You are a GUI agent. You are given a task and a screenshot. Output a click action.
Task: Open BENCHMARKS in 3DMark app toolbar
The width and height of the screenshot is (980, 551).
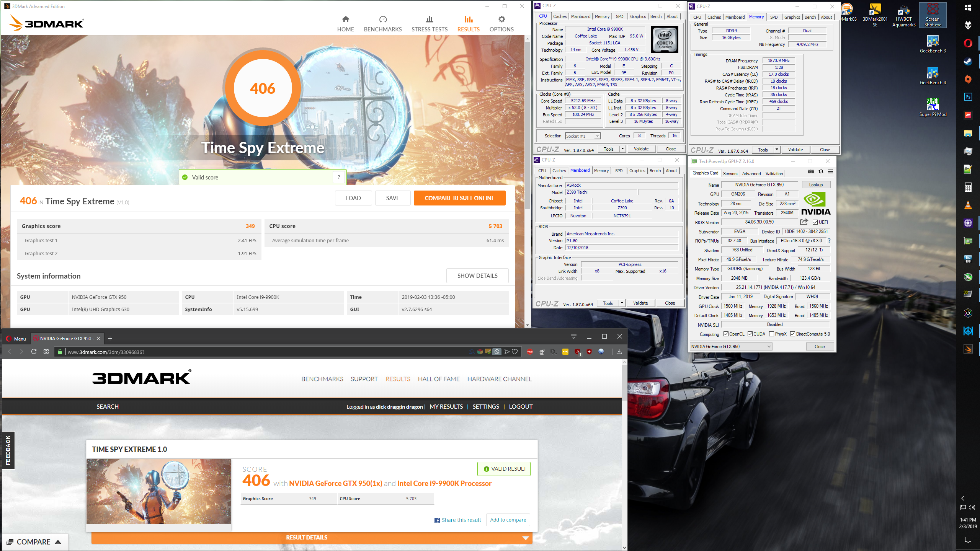click(383, 24)
